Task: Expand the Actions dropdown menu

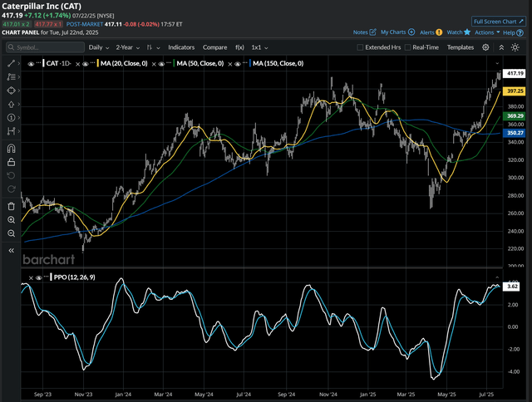Action: 487,32
